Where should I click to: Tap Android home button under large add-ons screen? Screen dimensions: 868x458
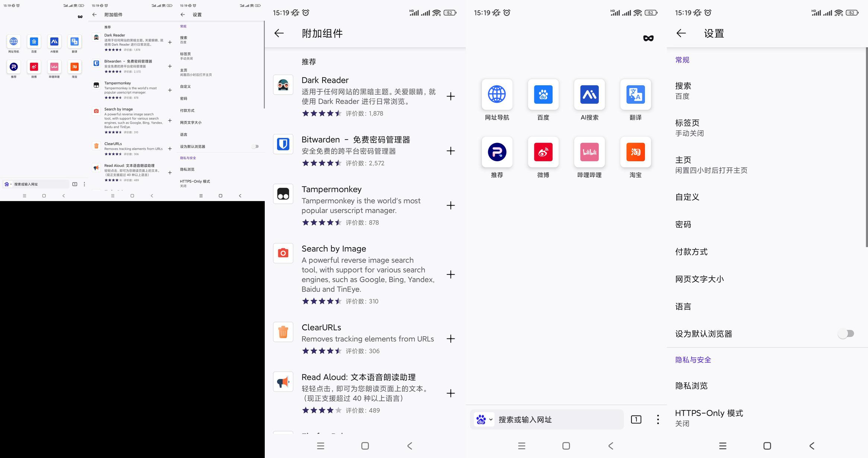click(x=365, y=446)
